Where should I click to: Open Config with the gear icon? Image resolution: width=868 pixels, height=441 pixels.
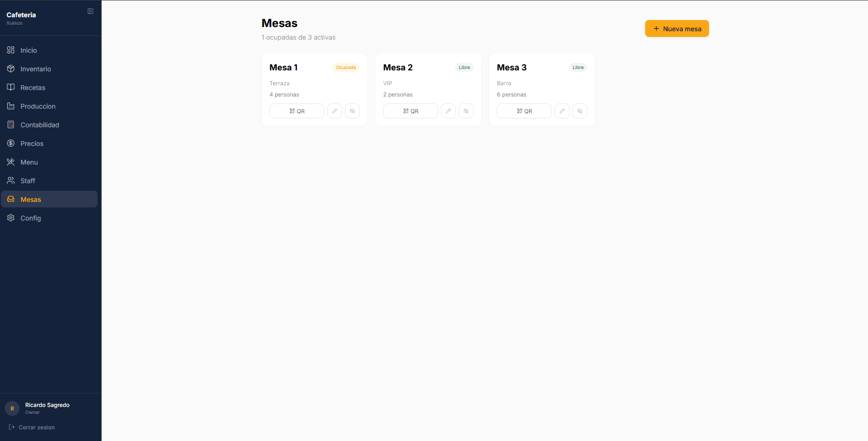point(11,218)
